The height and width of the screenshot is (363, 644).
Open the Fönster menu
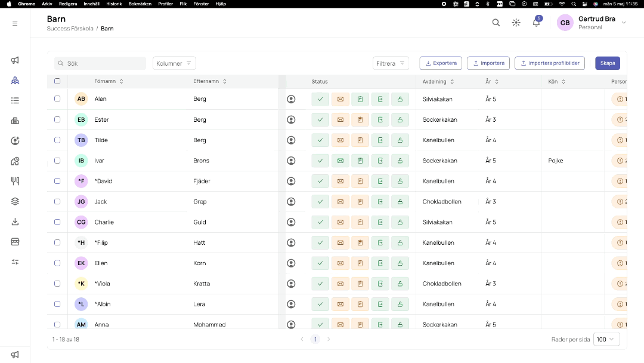coord(202,4)
